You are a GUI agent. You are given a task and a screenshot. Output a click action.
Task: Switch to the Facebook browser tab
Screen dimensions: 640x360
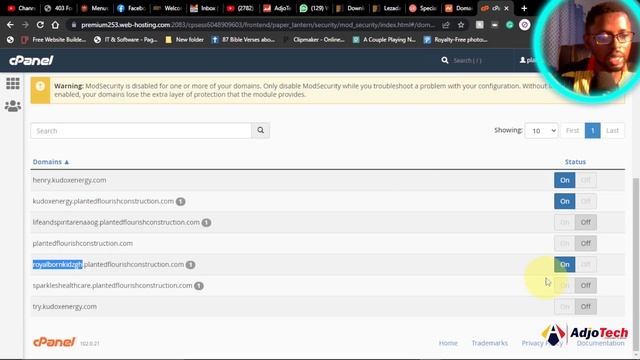coord(131,8)
